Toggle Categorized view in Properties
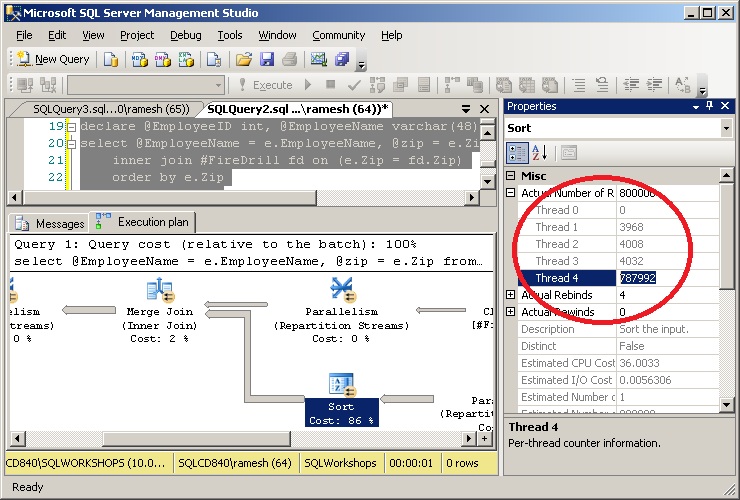This screenshot has height=500, width=740. (517, 153)
